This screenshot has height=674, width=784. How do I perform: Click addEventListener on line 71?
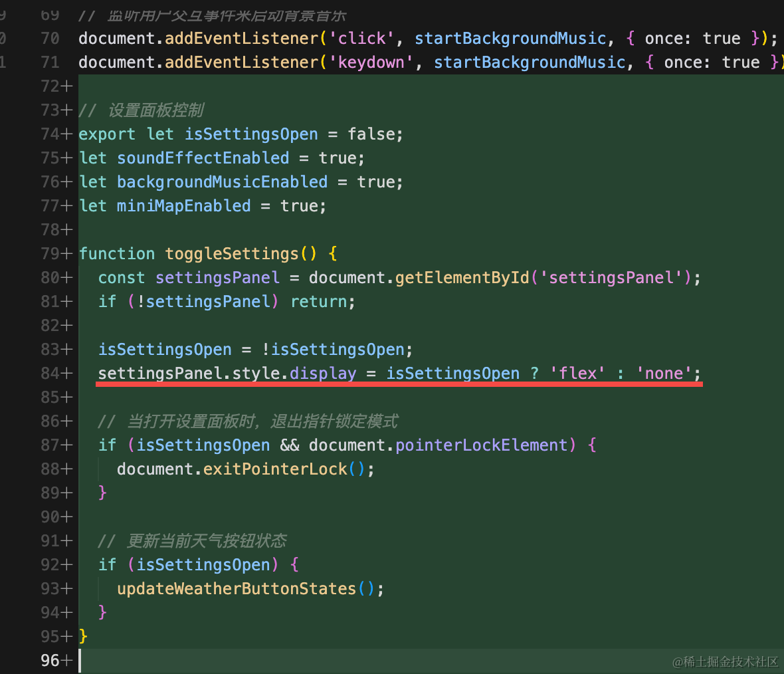(241, 62)
